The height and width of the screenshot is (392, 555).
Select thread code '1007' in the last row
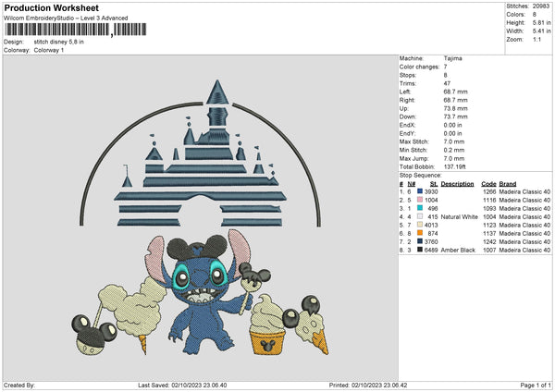click(x=489, y=251)
